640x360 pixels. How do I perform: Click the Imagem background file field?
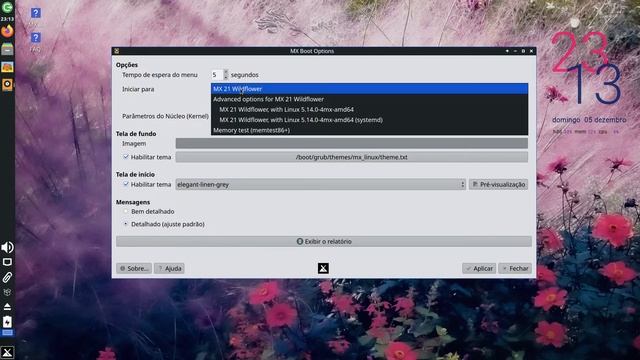pos(351,143)
